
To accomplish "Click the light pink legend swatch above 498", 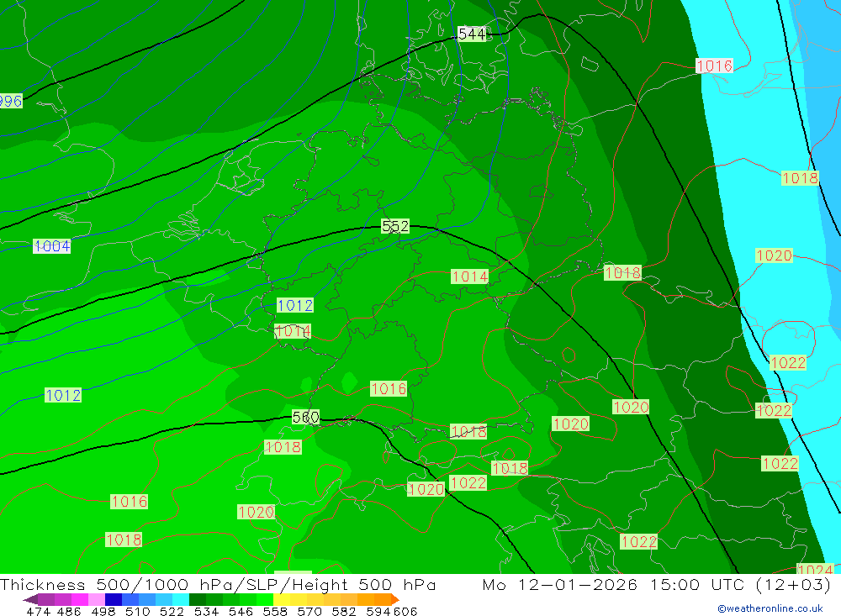I will coord(97,599).
